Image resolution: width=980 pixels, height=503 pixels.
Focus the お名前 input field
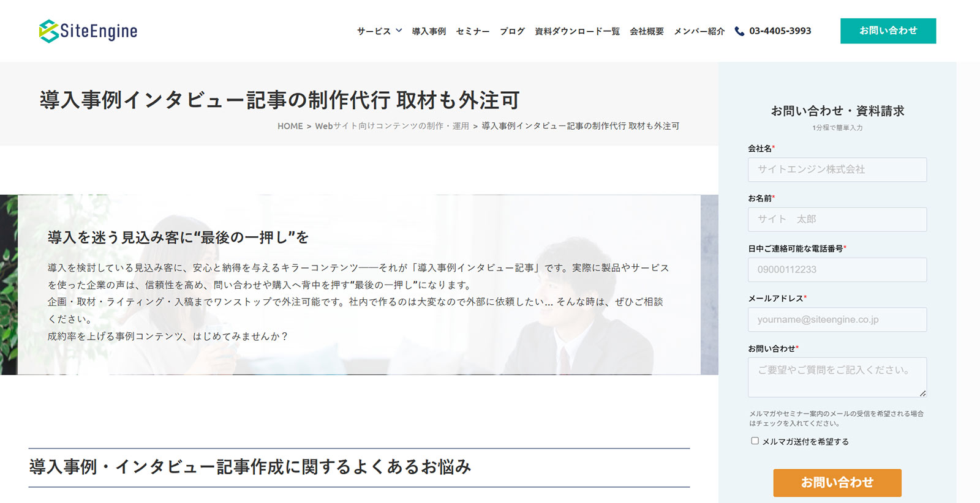837,219
